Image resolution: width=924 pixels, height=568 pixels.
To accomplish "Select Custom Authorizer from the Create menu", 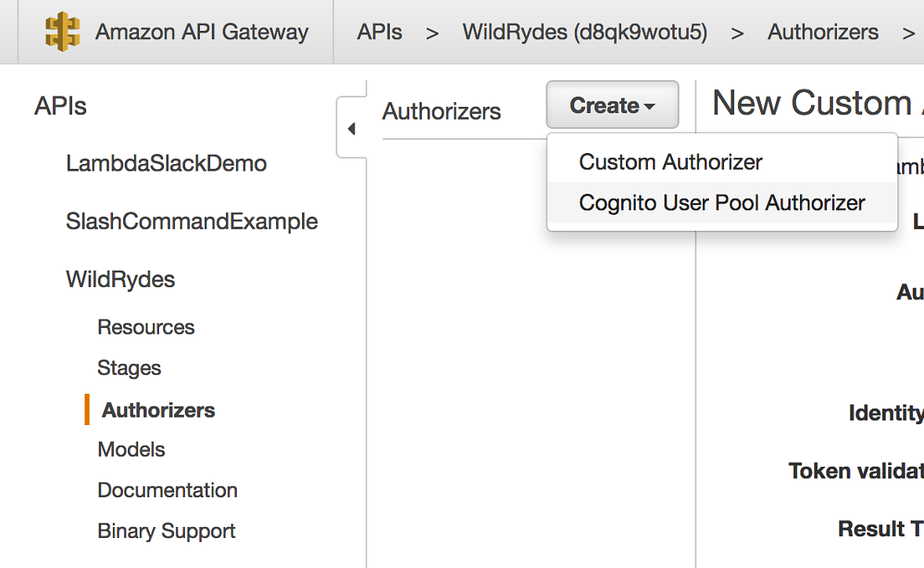I will click(669, 161).
